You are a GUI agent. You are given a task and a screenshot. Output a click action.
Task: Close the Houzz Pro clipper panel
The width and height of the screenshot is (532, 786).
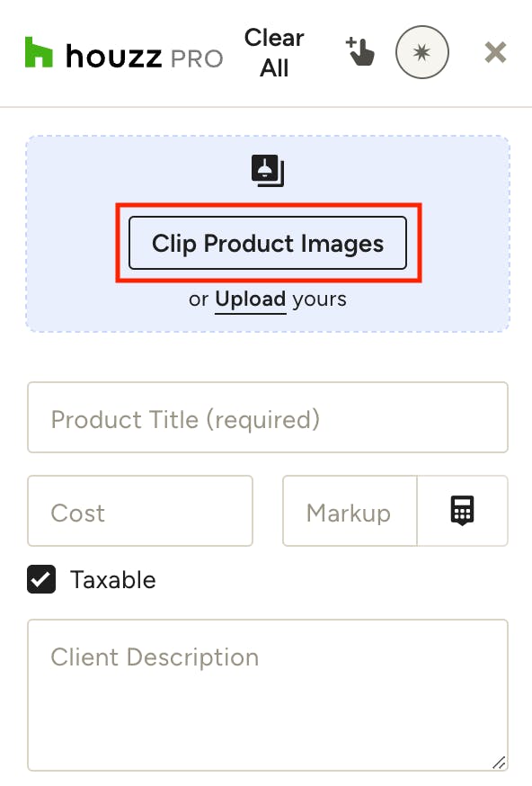point(495,52)
